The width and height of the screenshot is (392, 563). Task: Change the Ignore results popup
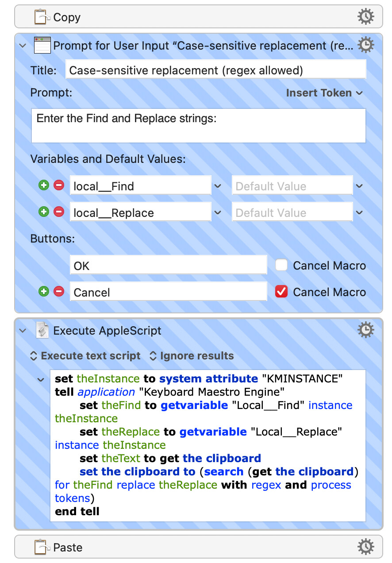pyautogui.click(x=191, y=356)
